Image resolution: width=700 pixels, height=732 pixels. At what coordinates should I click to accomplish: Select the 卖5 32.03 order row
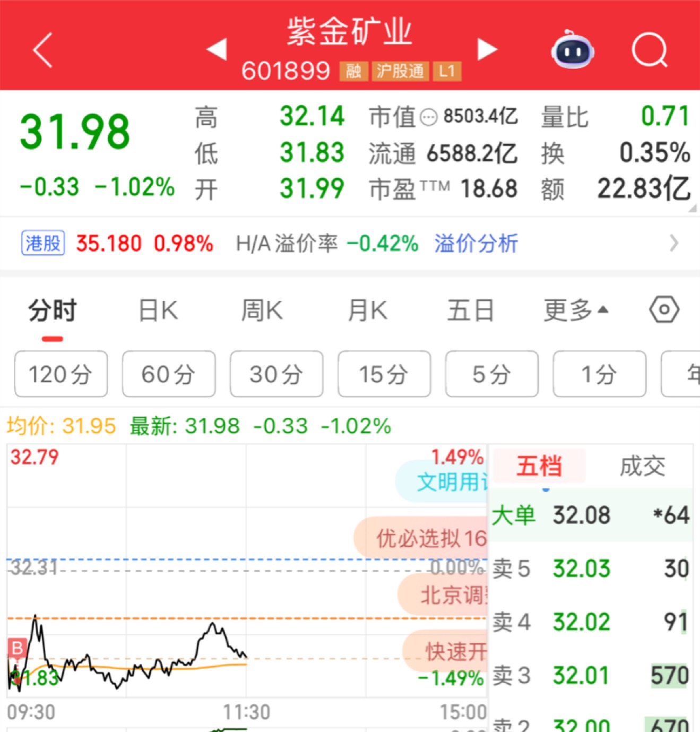591,569
